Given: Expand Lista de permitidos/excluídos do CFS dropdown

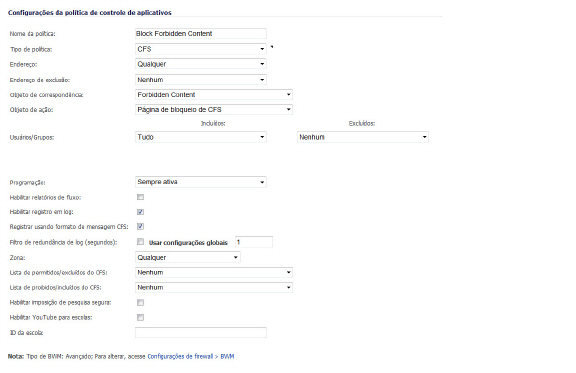Looking at the screenshot, I should pyautogui.click(x=214, y=272).
